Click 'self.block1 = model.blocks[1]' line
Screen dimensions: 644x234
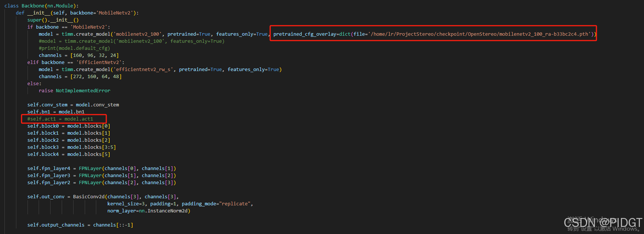pyautogui.click(x=69, y=133)
